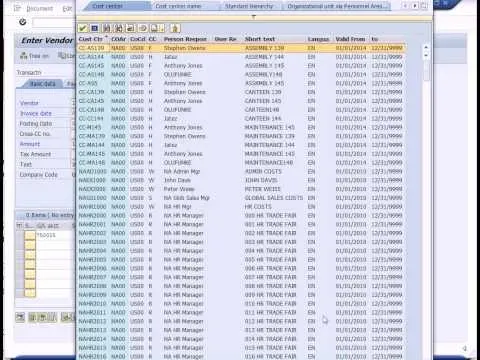
Task: Click the Vendor field label
Action: coord(29,103)
